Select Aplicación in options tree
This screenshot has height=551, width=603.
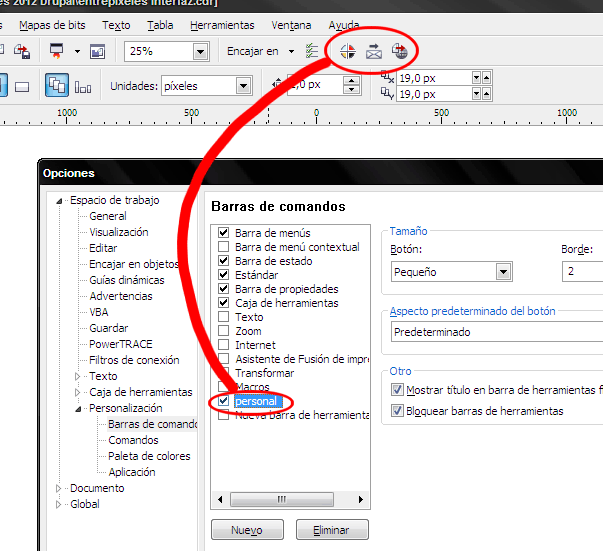coord(132,472)
